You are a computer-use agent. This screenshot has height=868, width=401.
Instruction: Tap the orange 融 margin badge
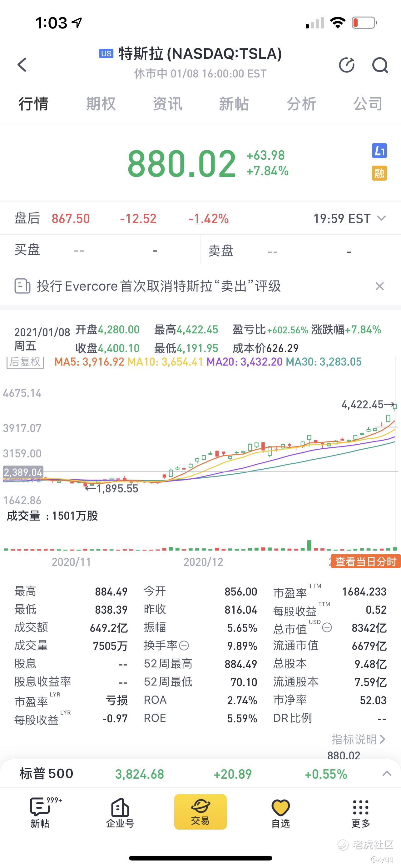click(x=379, y=173)
